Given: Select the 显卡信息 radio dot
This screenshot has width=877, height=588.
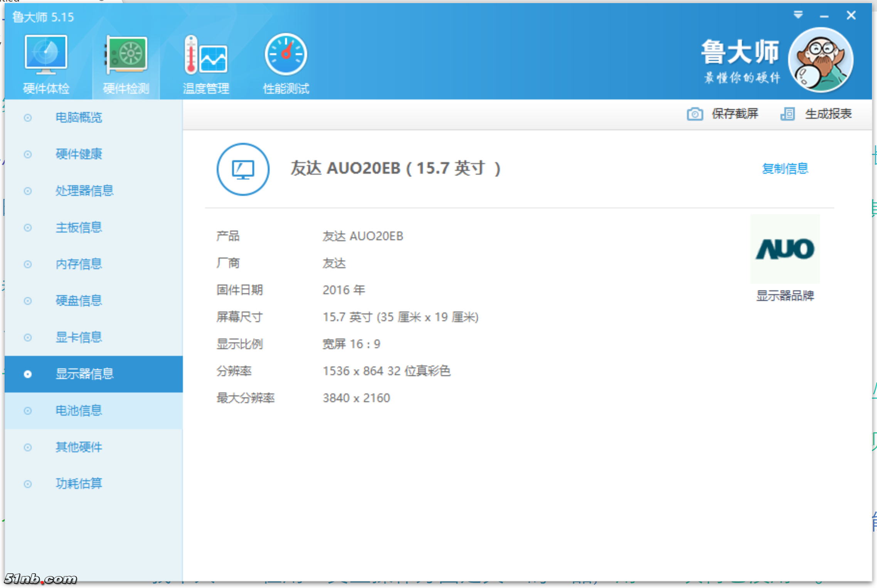Looking at the screenshot, I should (27, 337).
